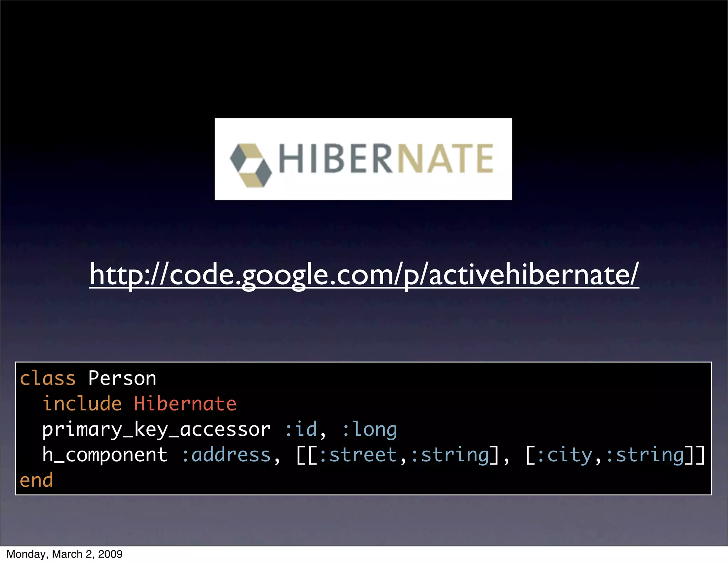The width and height of the screenshot is (728, 564).
Task: Click the 'end' keyword in code
Action: click(36, 480)
